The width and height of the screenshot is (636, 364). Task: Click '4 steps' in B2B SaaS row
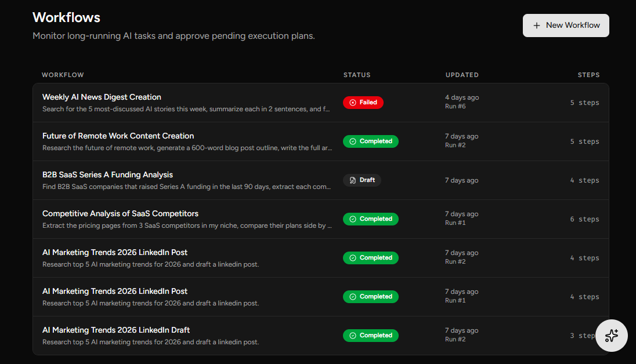tap(584, 180)
